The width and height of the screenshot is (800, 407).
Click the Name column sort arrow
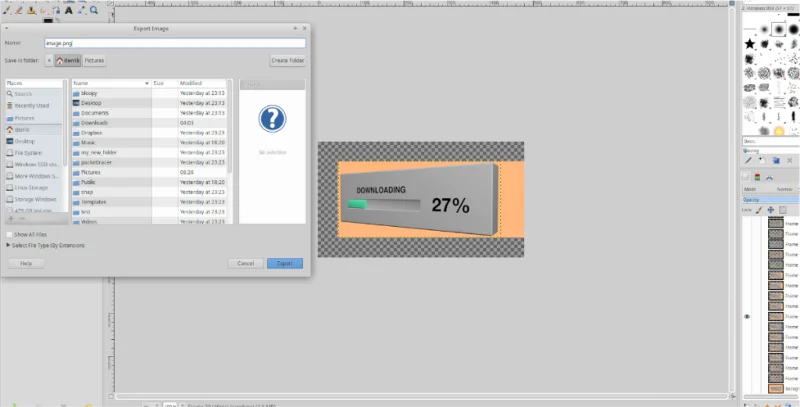pyautogui.click(x=147, y=83)
